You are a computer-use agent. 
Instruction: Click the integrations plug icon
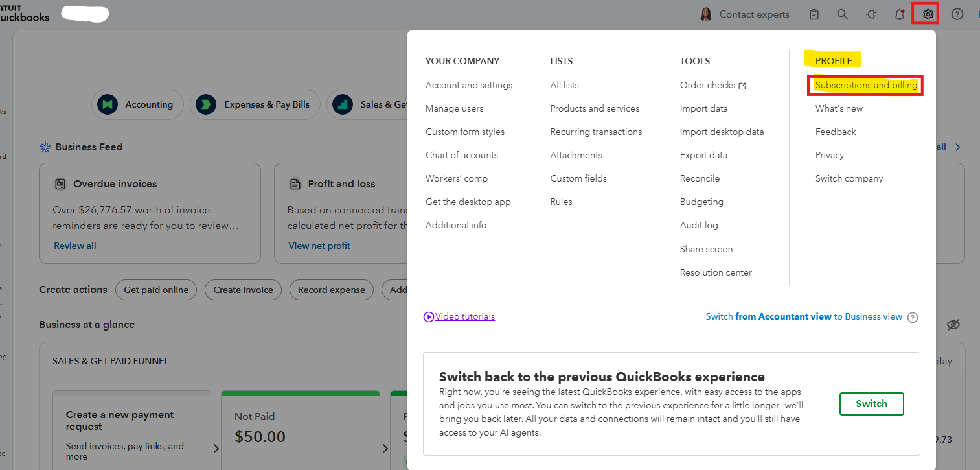coord(871,14)
